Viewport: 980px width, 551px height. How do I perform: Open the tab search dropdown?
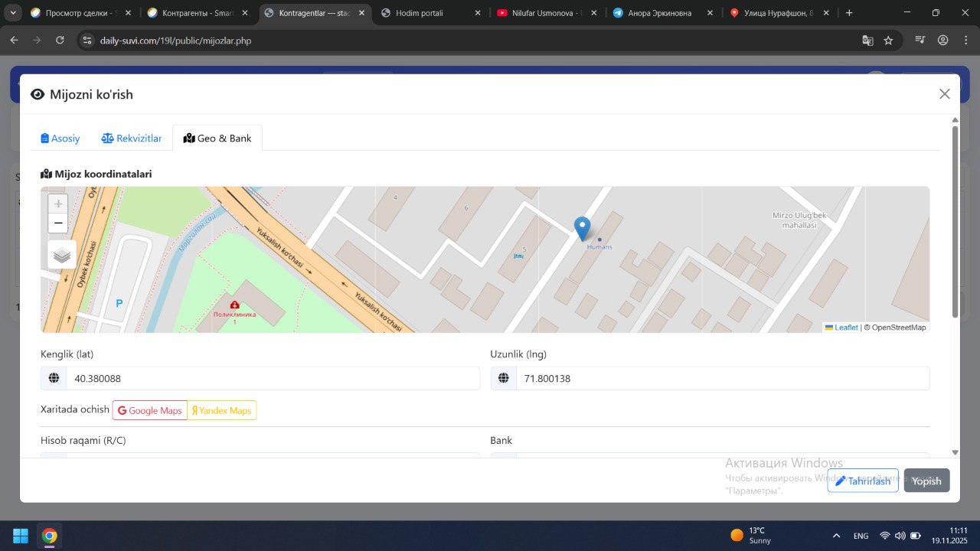(x=13, y=13)
